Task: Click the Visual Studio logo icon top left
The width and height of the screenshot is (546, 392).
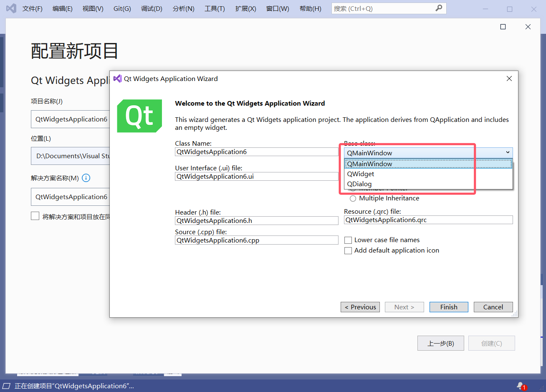Action: [10, 8]
